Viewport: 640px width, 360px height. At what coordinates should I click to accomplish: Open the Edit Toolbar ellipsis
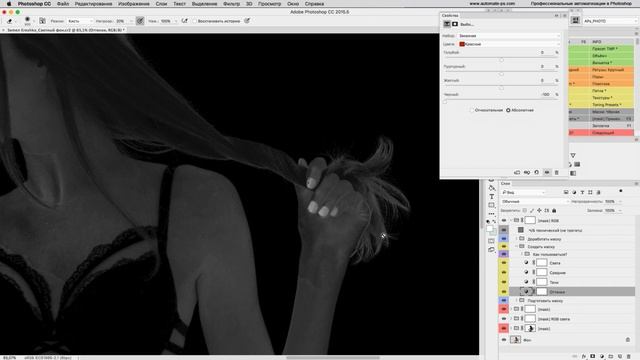(492, 213)
